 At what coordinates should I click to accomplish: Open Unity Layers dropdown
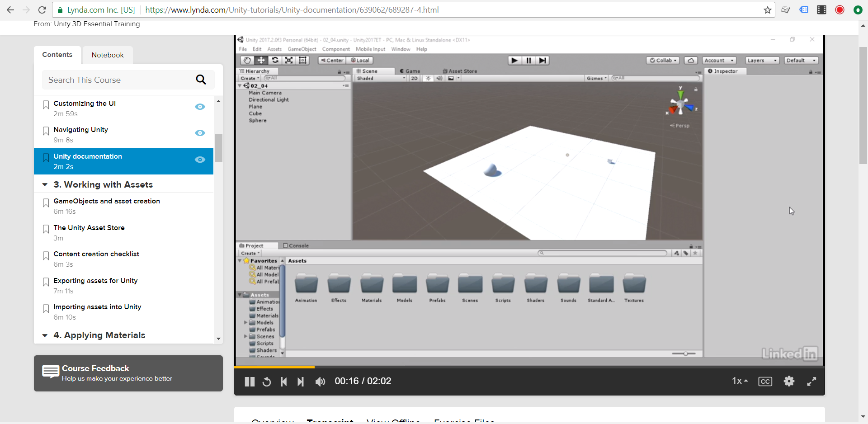click(762, 60)
